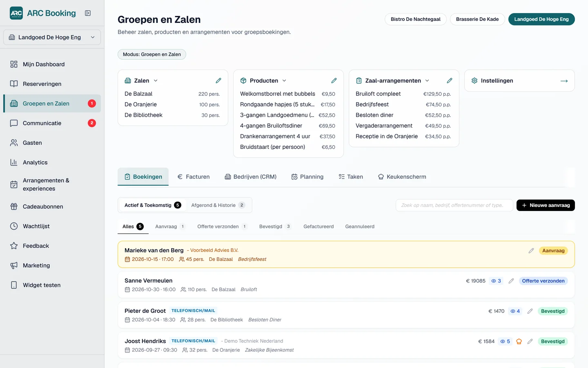588x368 pixels.
Task: Open Analytics in the sidebar
Action: pos(52,162)
